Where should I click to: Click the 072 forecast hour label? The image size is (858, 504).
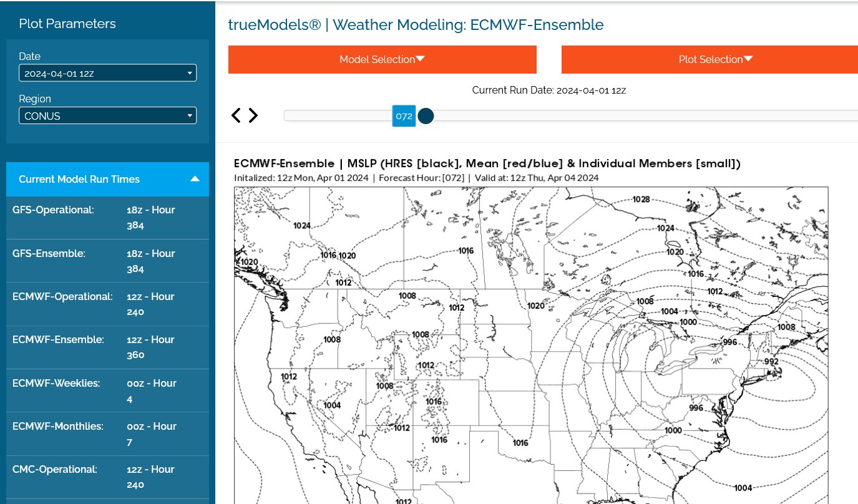click(404, 115)
